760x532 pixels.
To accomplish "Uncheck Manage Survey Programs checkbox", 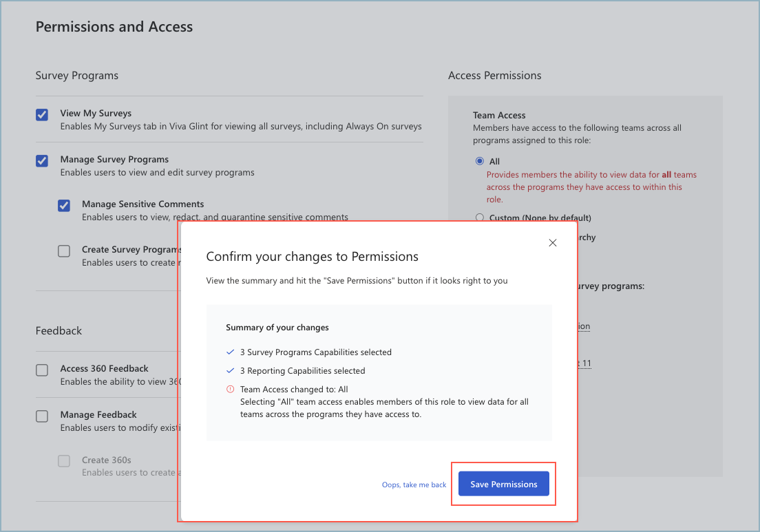I will click(42, 161).
